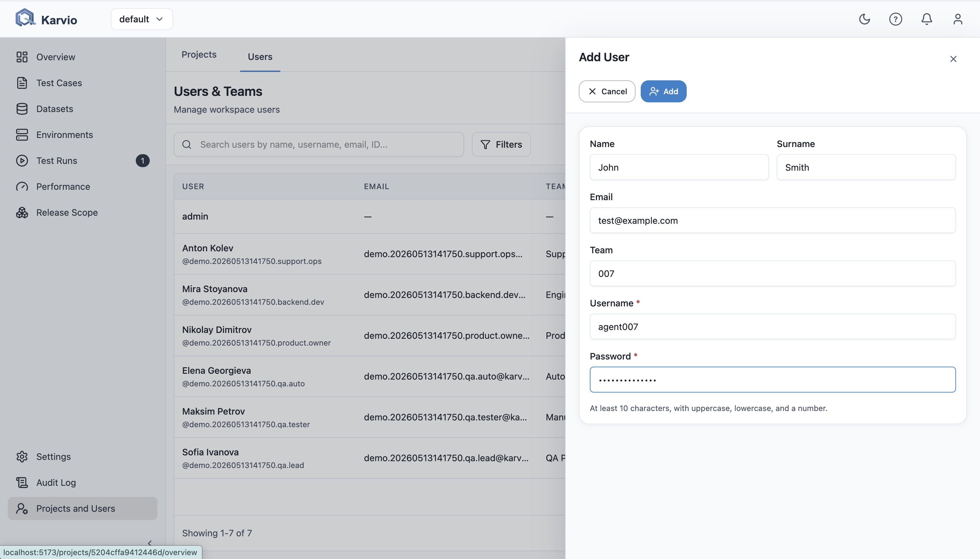Open Settings in the sidebar
The image size is (980, 559).
(x=83, y=456)
